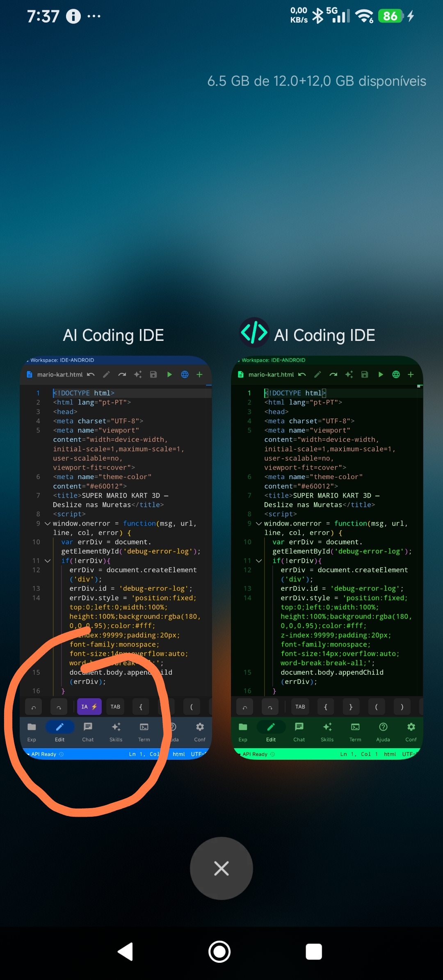Run the file with the blue card's green play icon

(169, 375)
